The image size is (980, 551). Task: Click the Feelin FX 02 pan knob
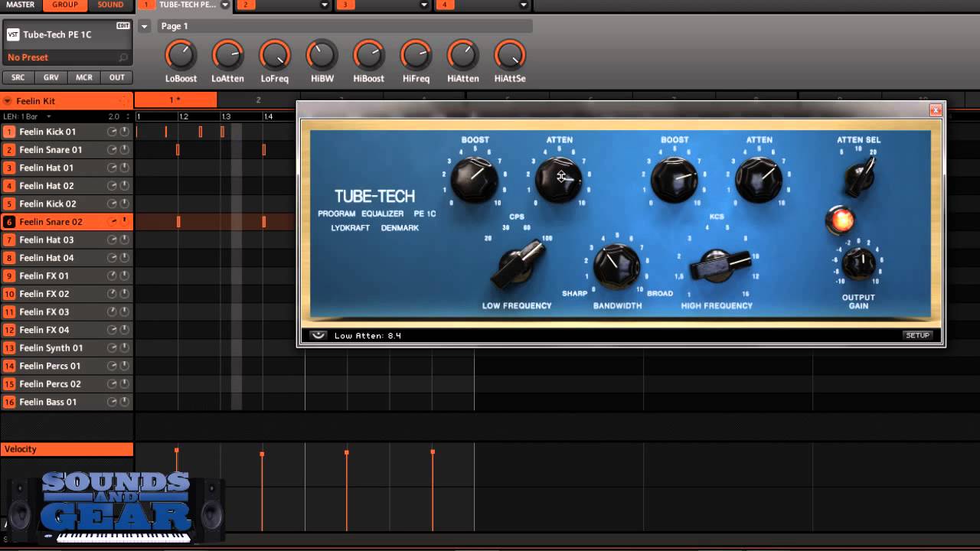click(124, 294)
